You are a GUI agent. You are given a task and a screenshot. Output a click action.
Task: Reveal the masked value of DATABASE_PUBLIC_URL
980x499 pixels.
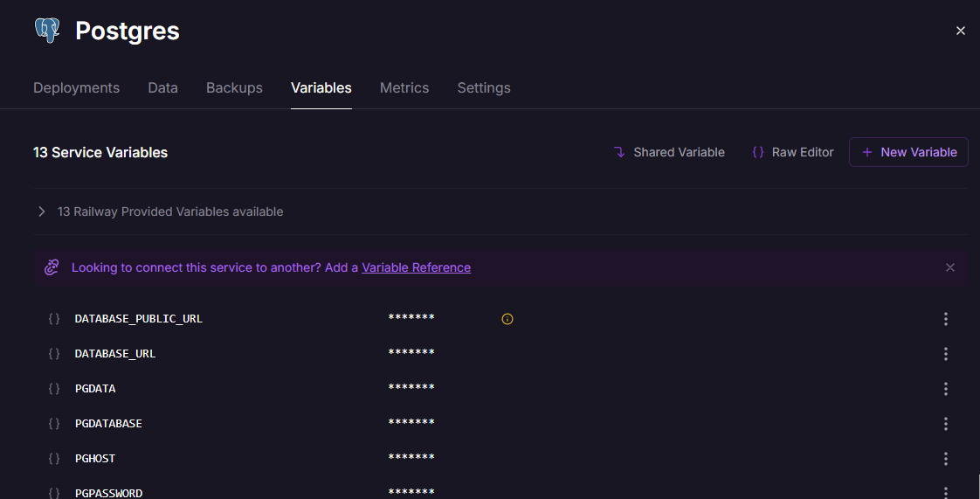411,317
